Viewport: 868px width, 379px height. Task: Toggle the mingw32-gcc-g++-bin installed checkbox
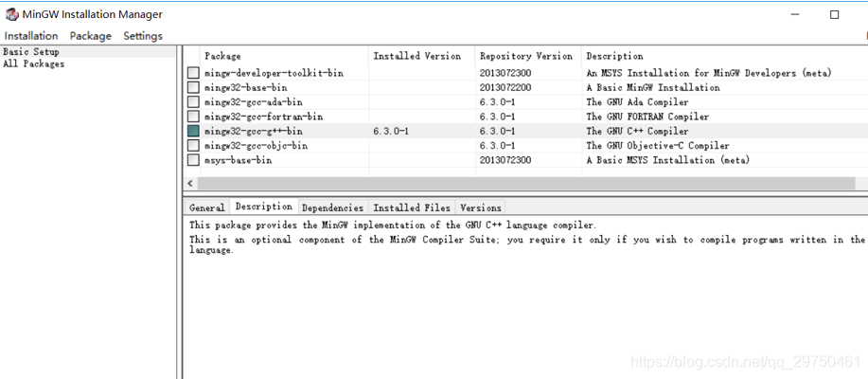coord(193,131)
